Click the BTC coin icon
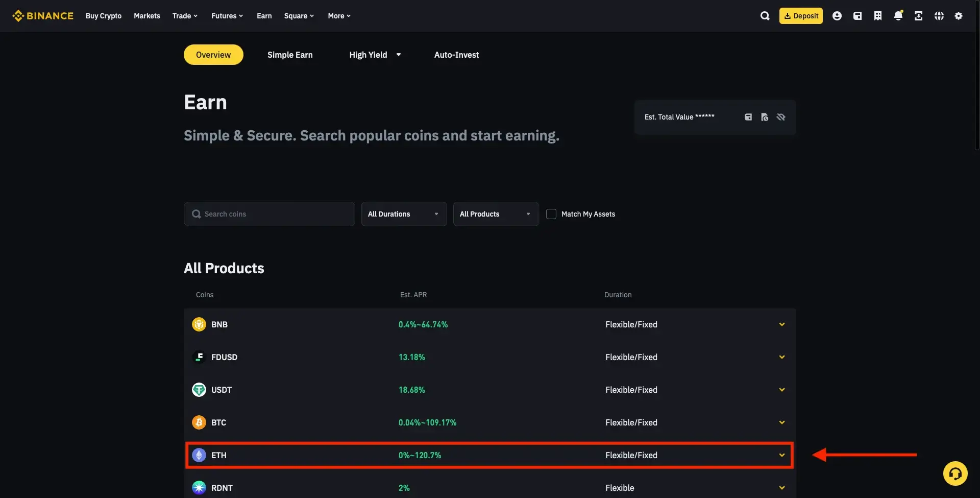 pos(199,422)
